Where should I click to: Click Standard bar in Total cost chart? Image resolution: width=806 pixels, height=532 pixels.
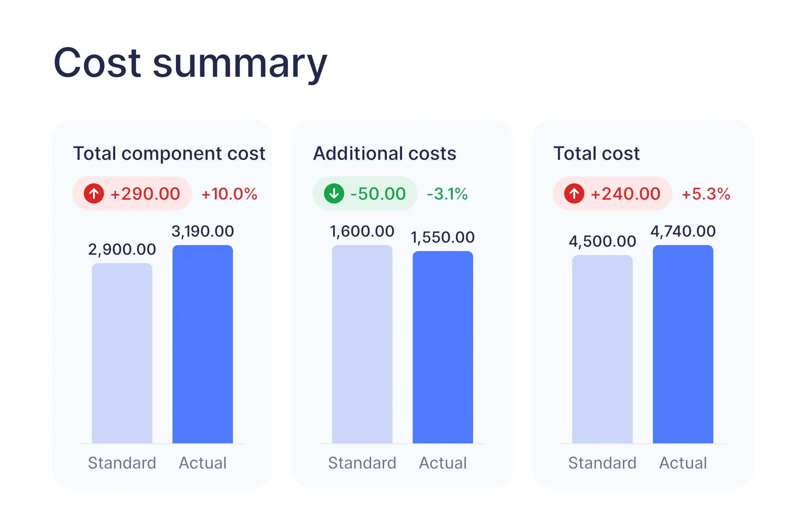tap(602, 349)
